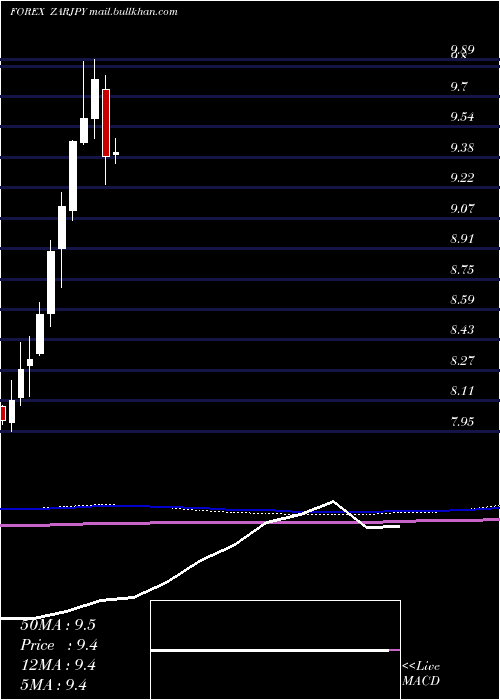Select the small red candlestick at the chart's left edge

click(x=3, y=413)
